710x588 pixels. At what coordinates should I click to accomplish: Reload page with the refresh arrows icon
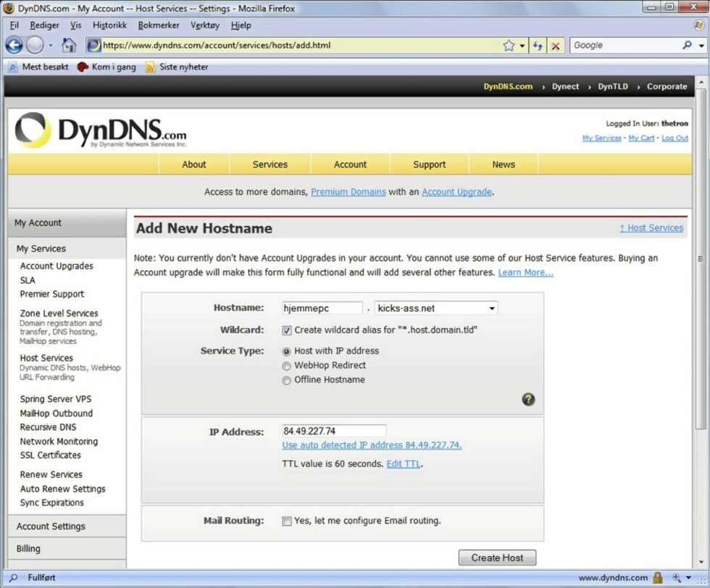coord(538,46)
